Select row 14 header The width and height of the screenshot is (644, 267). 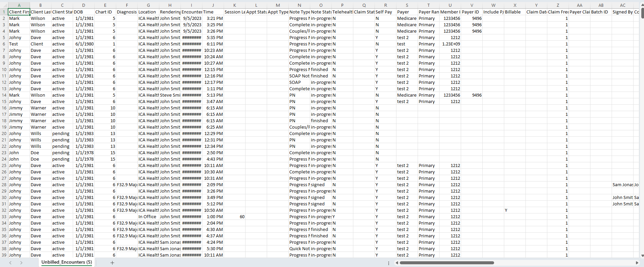tap(4, 95)
